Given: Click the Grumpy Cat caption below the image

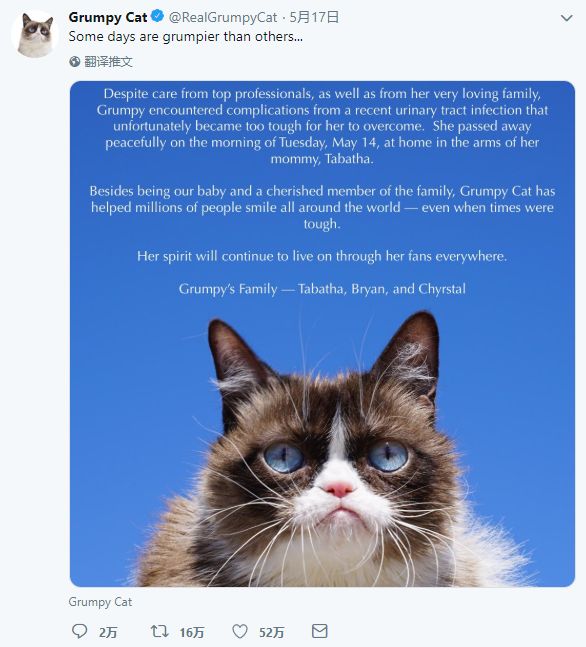Looking at the screenshot, I should click(x=100, y=602).
